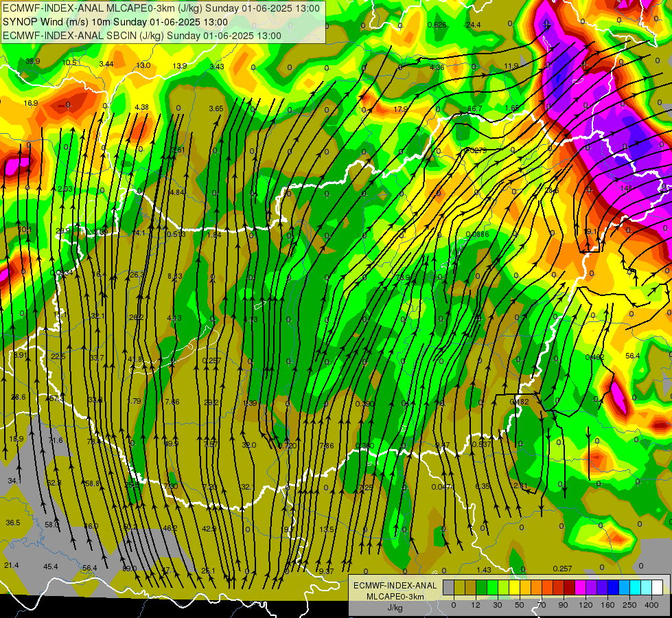The height and width of the screenshot is (618, 672).
Task: Click the legend value 160
Action: coord(607,605)
